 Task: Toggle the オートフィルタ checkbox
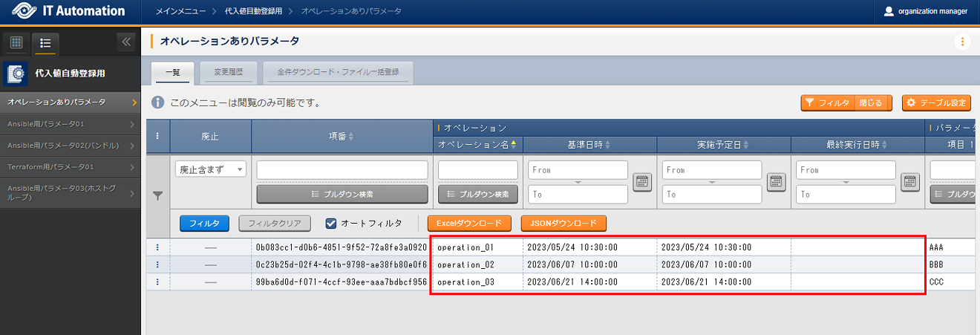(x=332, y=223)
